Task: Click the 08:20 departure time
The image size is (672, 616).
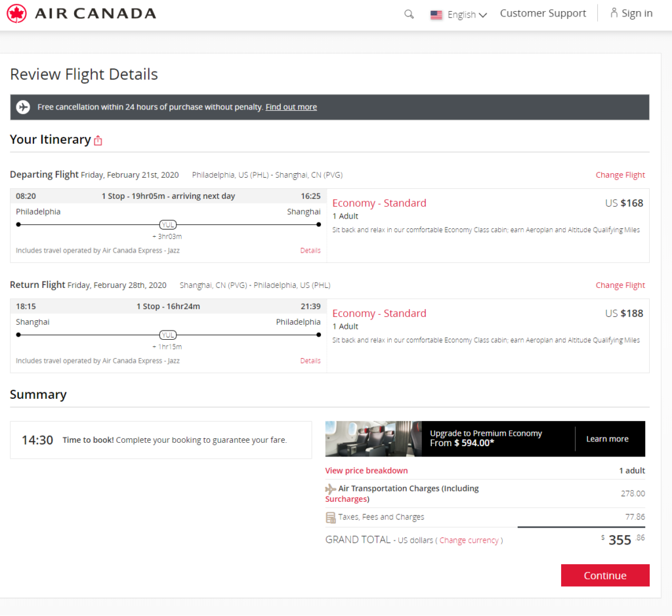Action: pyautogui.click(x=26, y=196)
